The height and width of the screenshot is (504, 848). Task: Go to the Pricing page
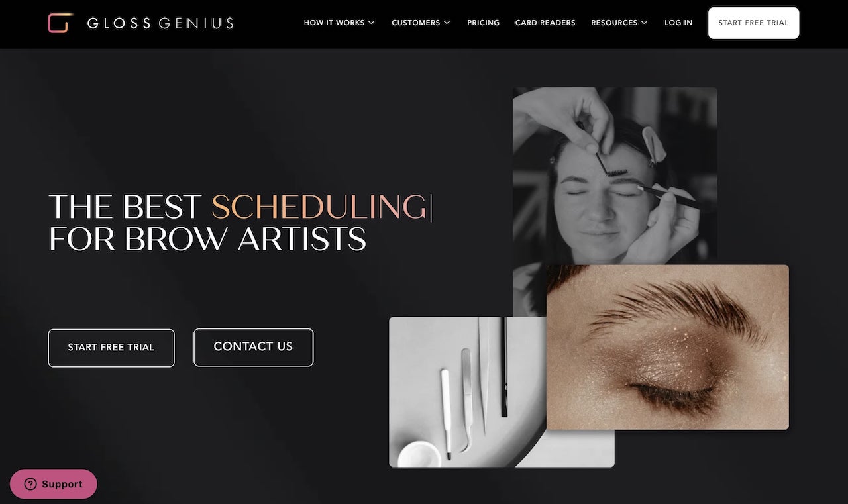483,23
